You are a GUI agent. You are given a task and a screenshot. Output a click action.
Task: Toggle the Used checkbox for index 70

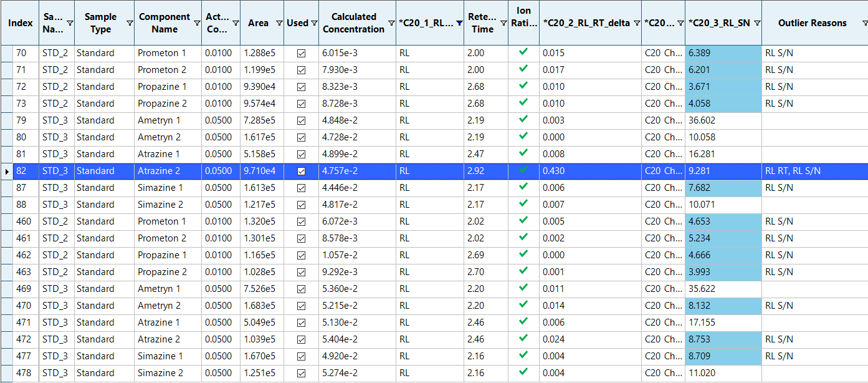pyautogui.click(x=302, y=53)
